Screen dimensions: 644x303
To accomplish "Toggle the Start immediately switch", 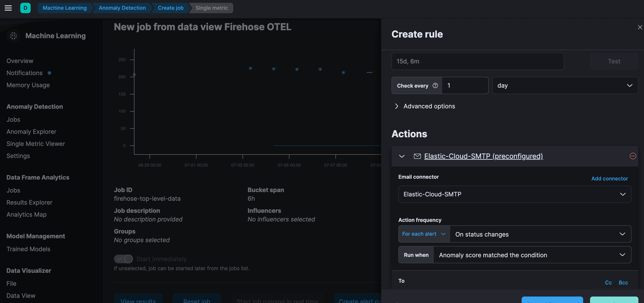I will (x=123, y=259).
